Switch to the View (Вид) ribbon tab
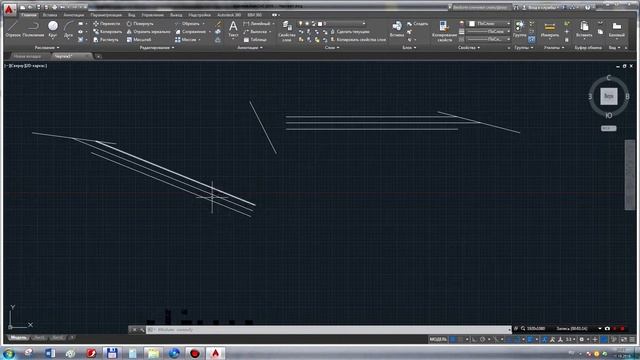640x360 pixels. (131, 15)
